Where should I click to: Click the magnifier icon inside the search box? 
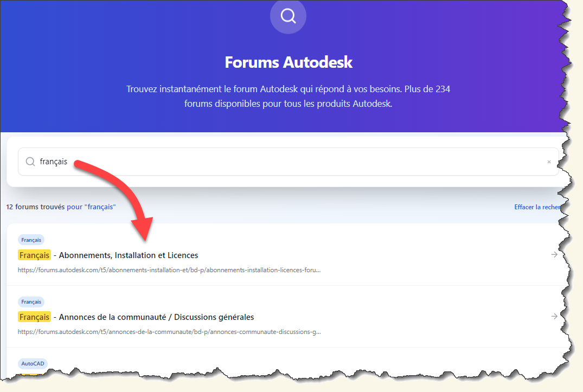[30, 162]
